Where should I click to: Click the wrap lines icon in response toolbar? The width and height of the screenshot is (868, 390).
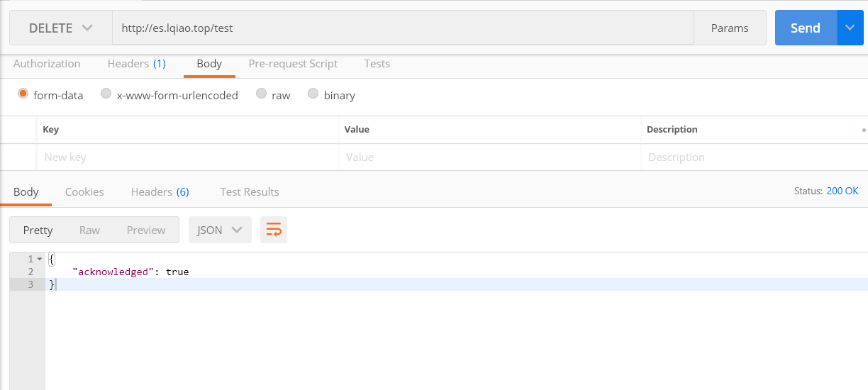click(274, 230)
